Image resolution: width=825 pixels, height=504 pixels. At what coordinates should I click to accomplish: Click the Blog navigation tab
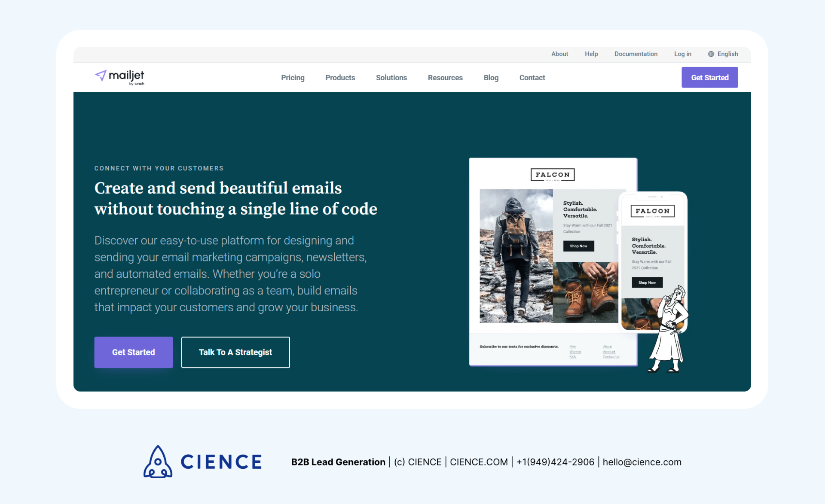click(491, 77)
